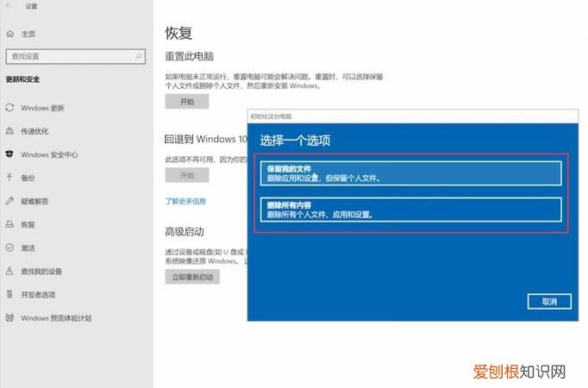The height and width of the screenshot is (388, 588).
Task: Click the magnifier icon in the search box
Action: [138, 56]
